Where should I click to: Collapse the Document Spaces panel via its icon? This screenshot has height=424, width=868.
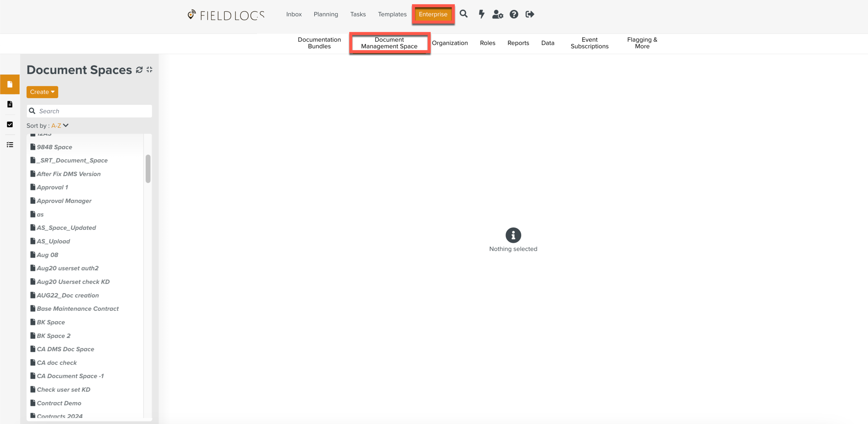pyautogui.click(x=149, y=70)
